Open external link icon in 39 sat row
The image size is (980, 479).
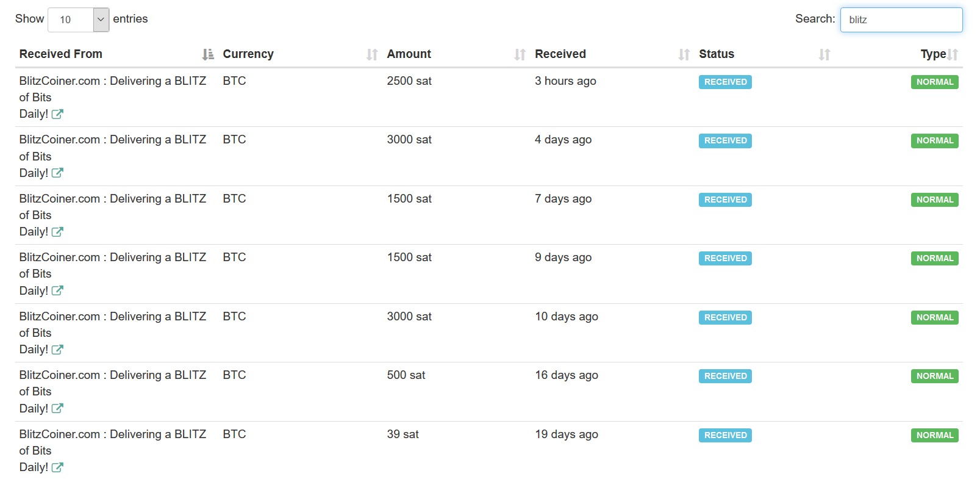tap(57, 467)
